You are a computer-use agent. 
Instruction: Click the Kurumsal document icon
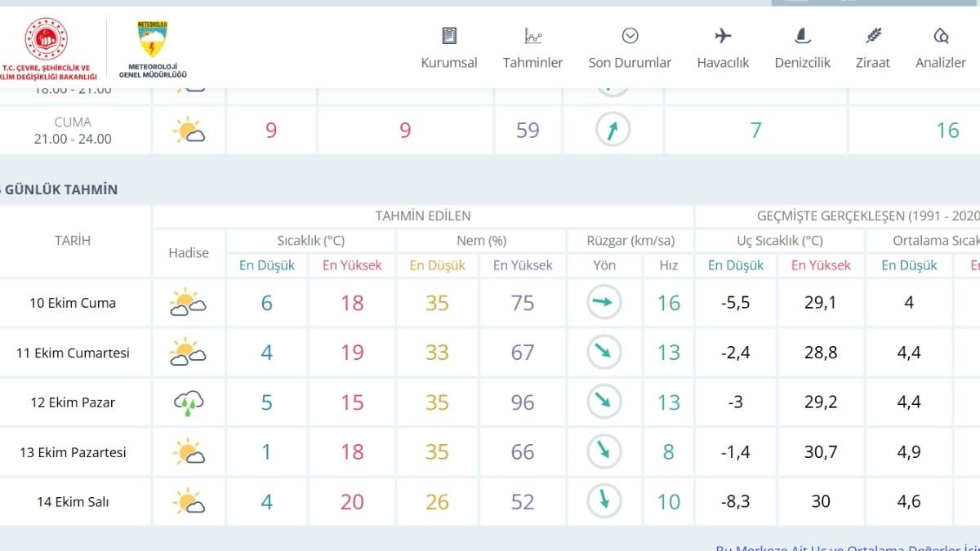[449, 36]
